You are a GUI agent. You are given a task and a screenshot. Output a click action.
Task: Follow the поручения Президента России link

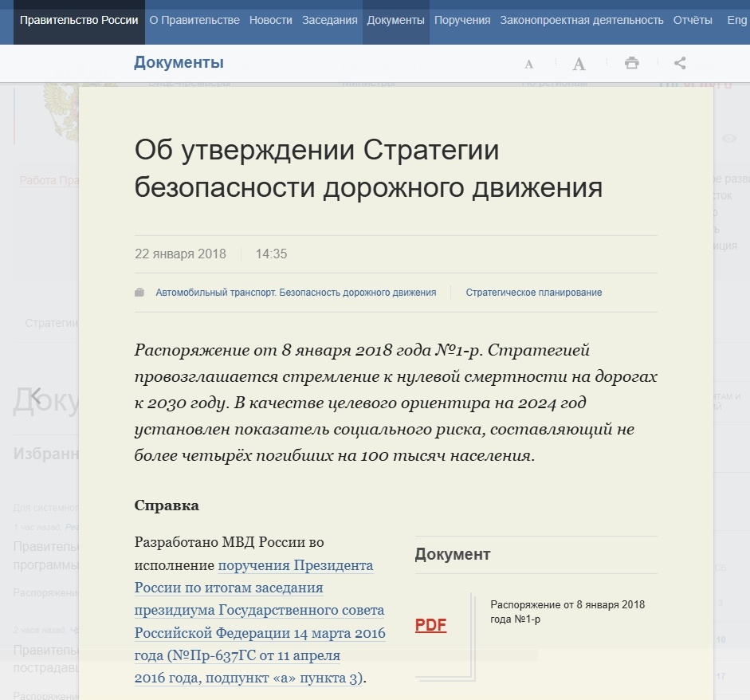(260, 622)
